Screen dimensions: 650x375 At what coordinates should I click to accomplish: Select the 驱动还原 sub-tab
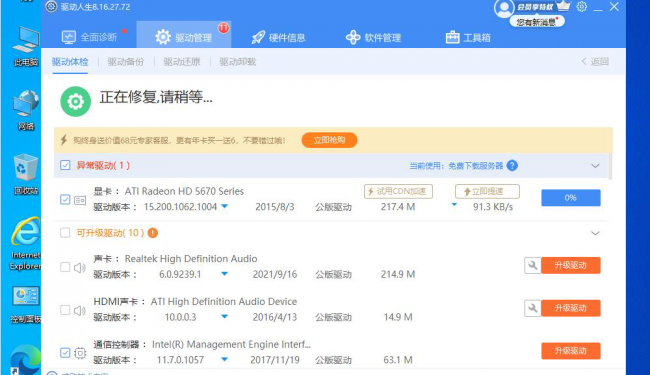click(182, 62)
